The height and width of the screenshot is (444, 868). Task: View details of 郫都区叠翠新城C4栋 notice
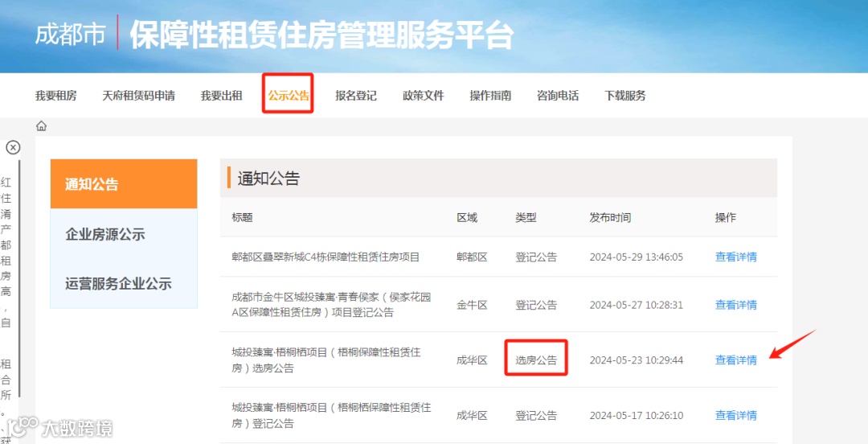tap(735, 257)
